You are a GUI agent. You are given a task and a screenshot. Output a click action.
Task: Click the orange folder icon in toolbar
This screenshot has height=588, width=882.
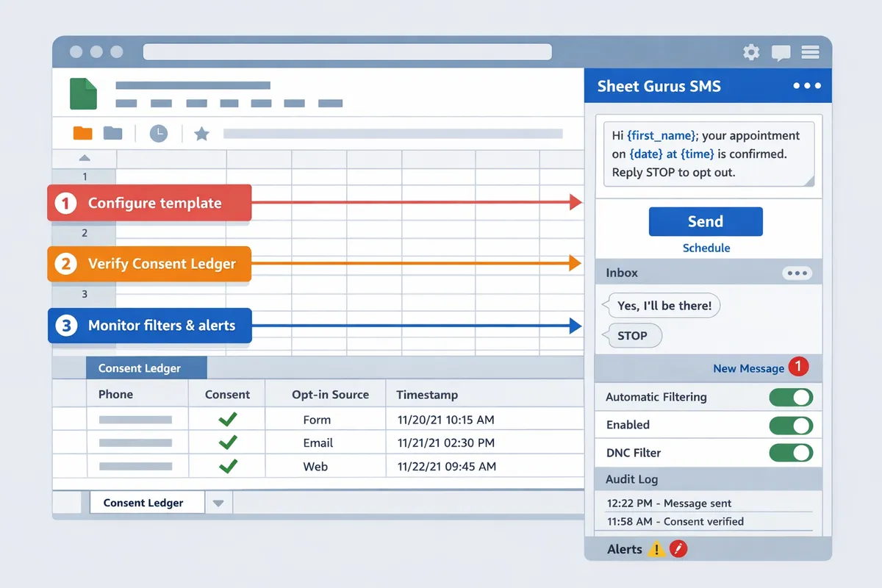(x=83, y=133)
